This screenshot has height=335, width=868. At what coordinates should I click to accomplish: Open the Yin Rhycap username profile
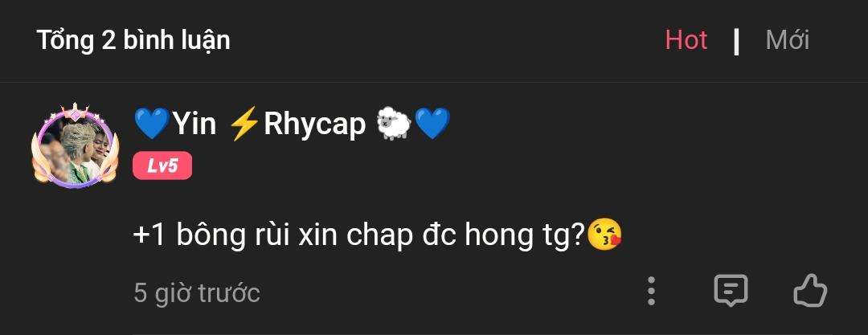[x=293, y=124]
